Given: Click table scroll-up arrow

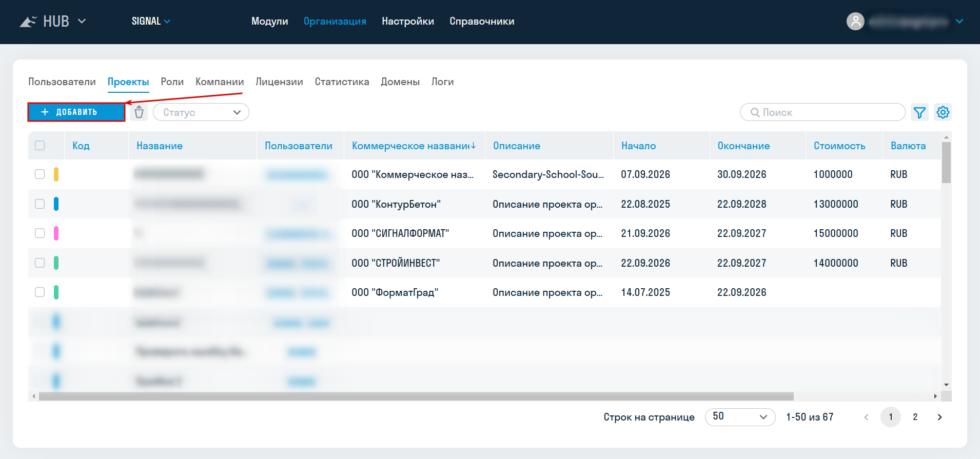Looking at the screenshot, I should point(946,137).
